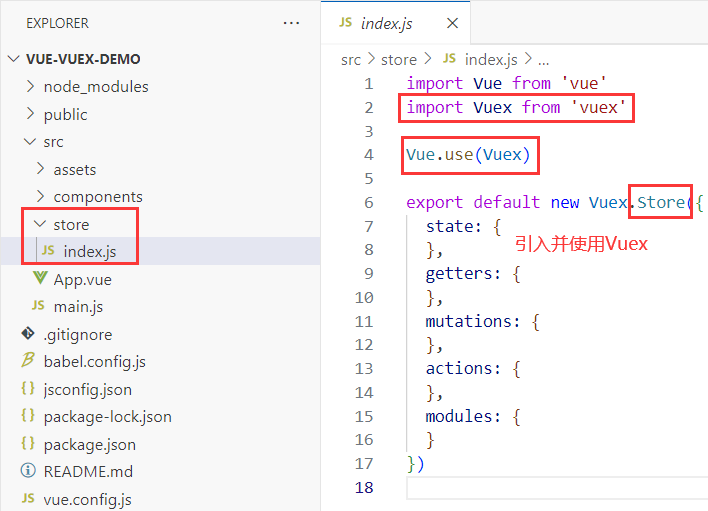The width and height of the screenshot is (708, 511).
Task: Click the store breadcrumb segment
Action: 399,59
